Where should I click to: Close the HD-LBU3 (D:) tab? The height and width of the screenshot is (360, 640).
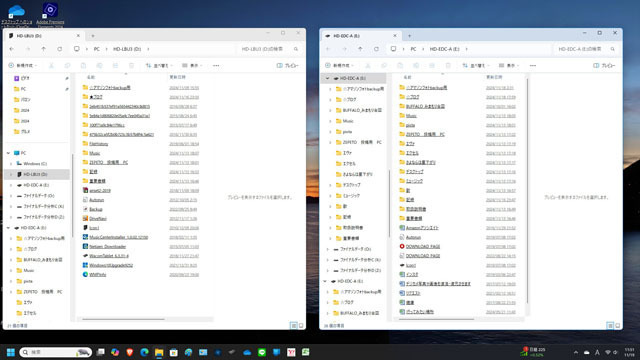[78, 36]
